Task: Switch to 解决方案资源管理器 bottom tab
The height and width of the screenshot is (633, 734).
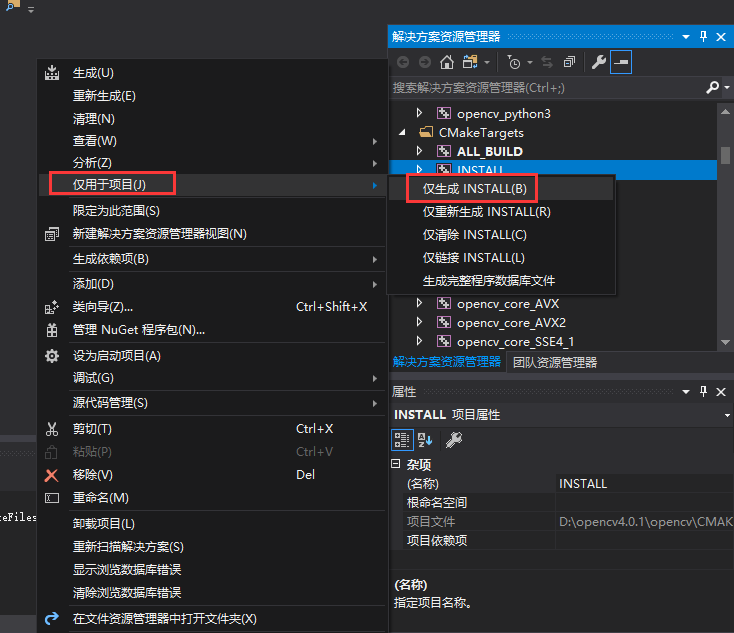Action: tap(447, 362)
